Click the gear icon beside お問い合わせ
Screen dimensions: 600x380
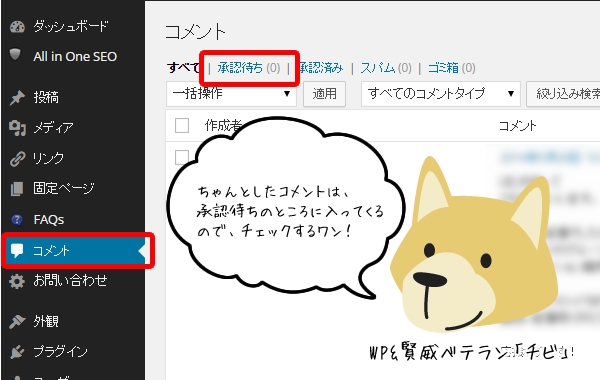tap(17, 281)
